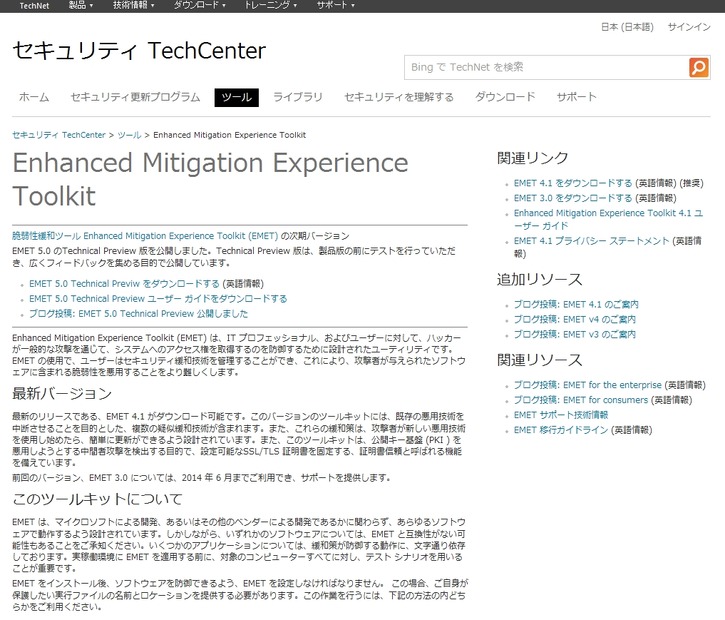Viewport: 725px width, 620px height.
Task: Open EMET Toolkit 4.1 ユーザー ガイド link
Action: point(608,220)
